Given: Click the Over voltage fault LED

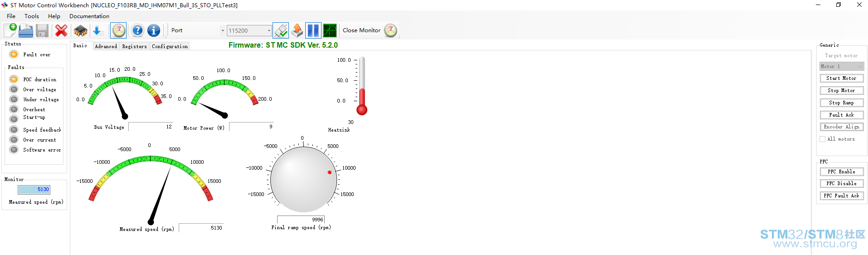Looking at the screenshot, I should click(14, 89).
